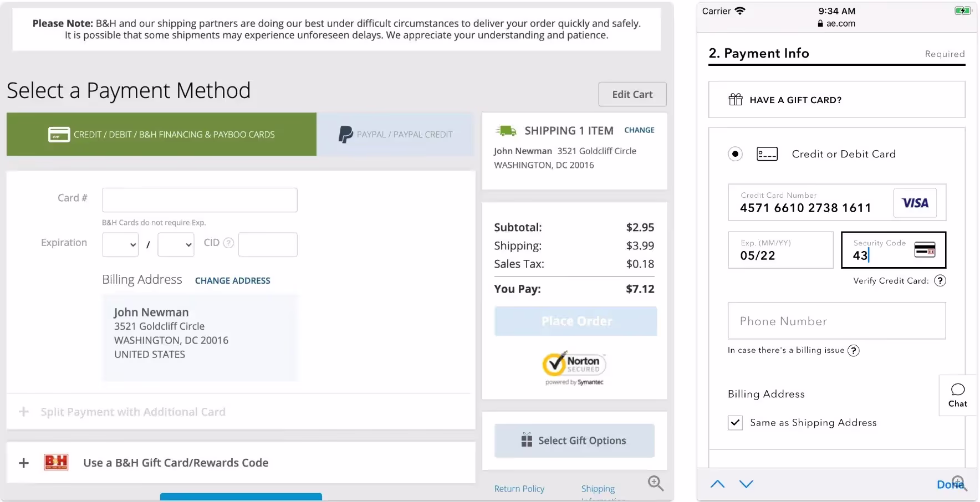This screenshot has width=980, height=502.
Task: Click the Edit Cart button
Action: point(632,95)
